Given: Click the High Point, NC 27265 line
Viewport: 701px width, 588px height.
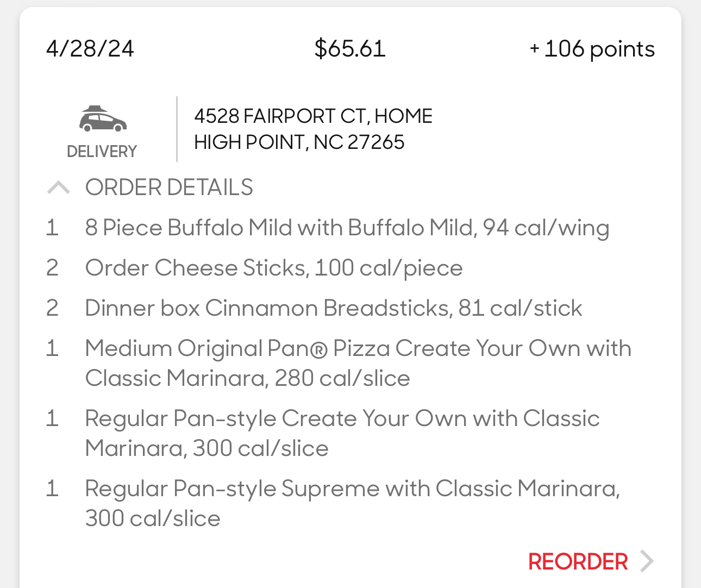Looking at the screenshot, I should pos(299,142).
